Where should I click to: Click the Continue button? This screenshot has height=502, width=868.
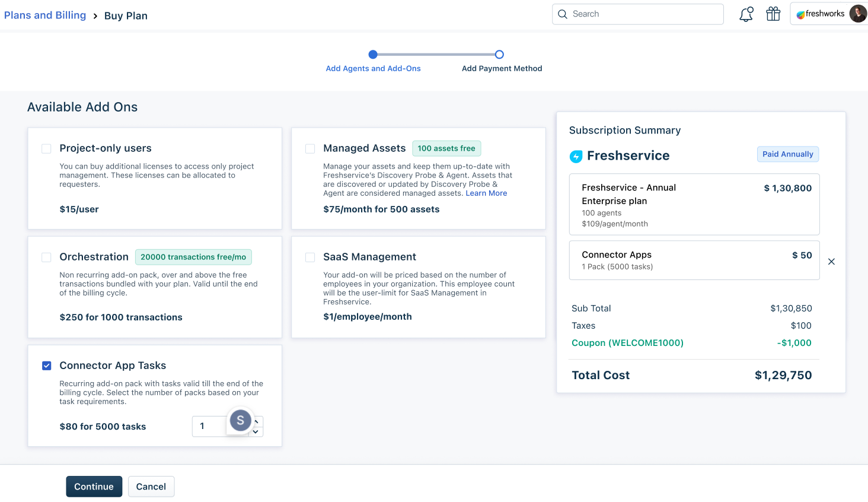point(94,487)
